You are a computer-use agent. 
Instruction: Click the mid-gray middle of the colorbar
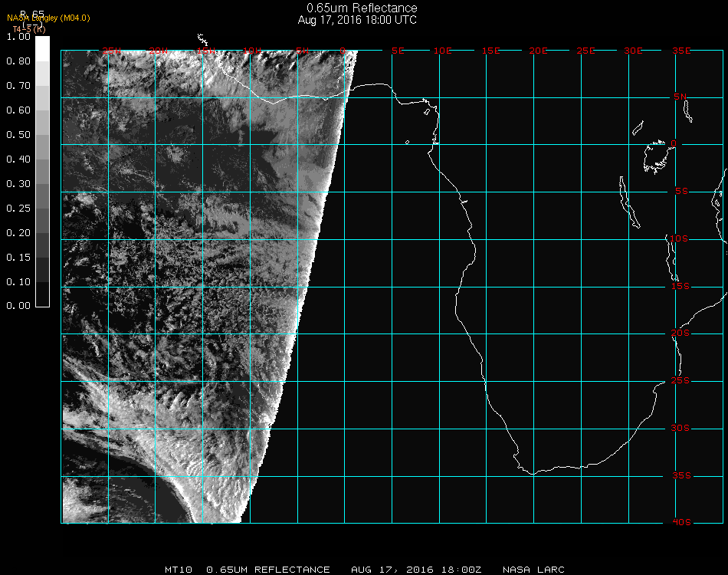(42, 172)
